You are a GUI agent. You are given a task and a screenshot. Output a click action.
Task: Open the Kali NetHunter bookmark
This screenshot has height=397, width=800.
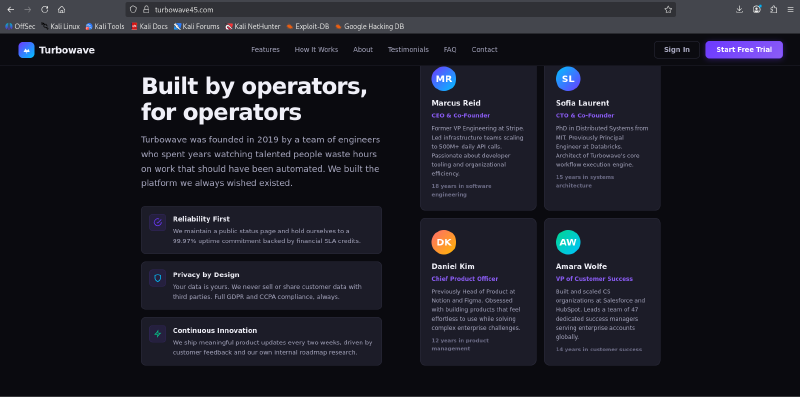point(253,26)
